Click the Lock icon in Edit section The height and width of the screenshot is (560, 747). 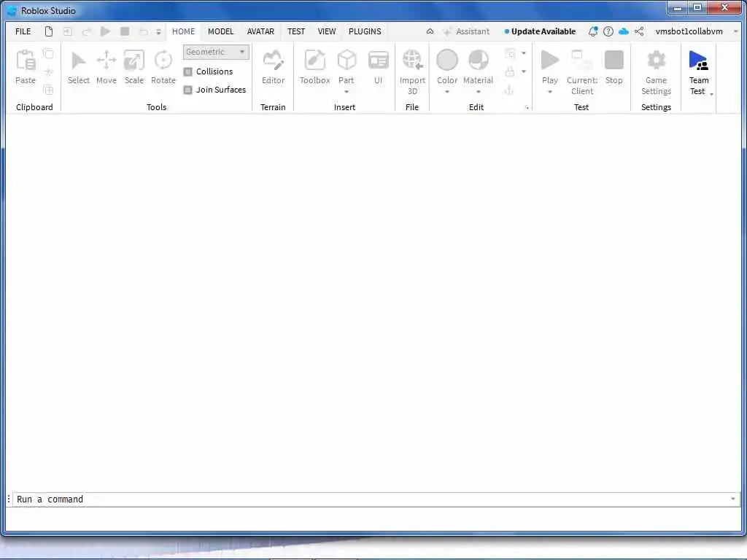click(x=510, y=71)
